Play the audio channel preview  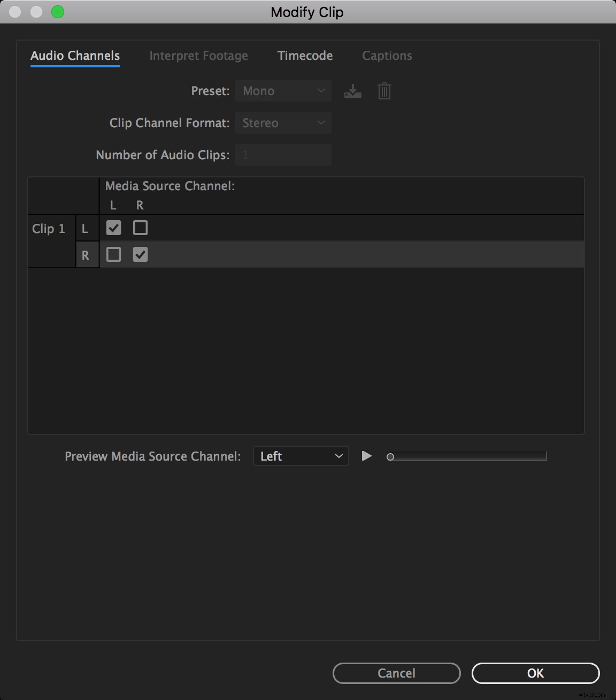[367, 456]
